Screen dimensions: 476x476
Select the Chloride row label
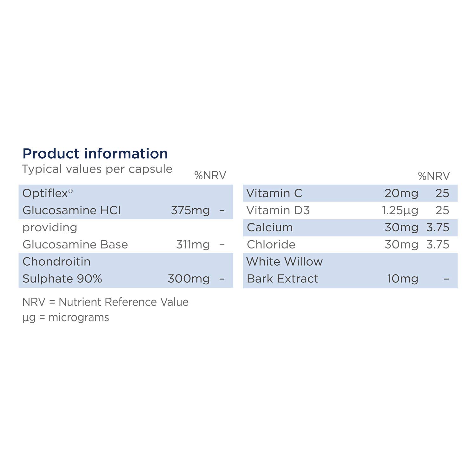click(271, 244)
